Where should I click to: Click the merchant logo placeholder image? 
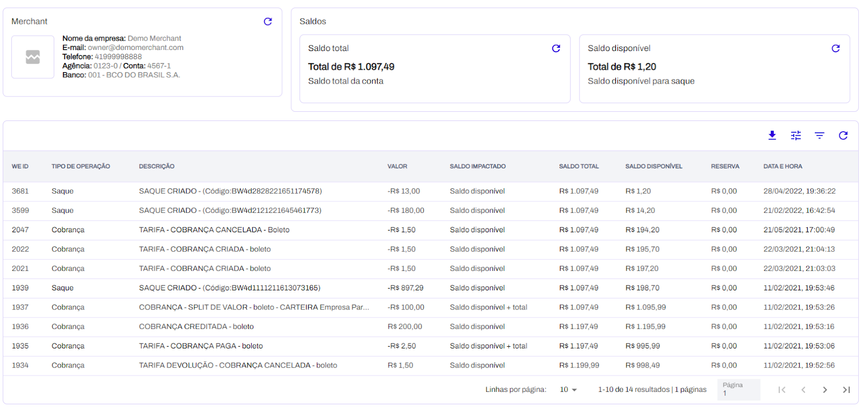33,57
